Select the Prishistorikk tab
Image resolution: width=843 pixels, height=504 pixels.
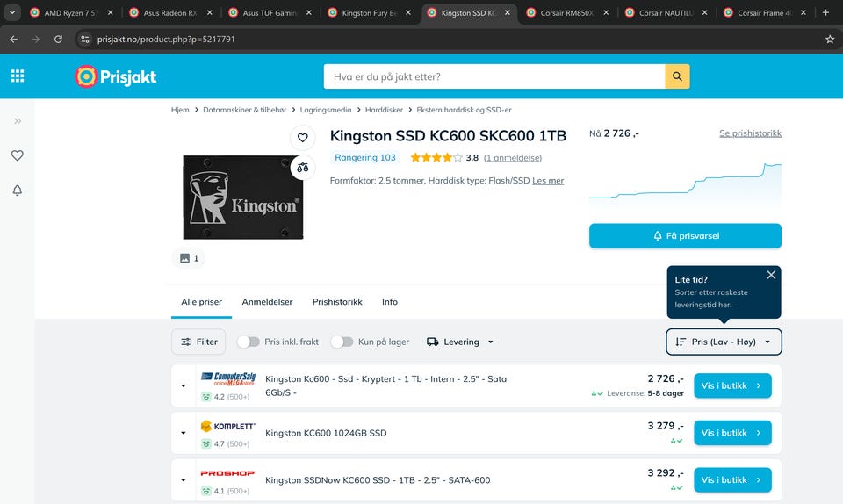(x=337, y=302)
